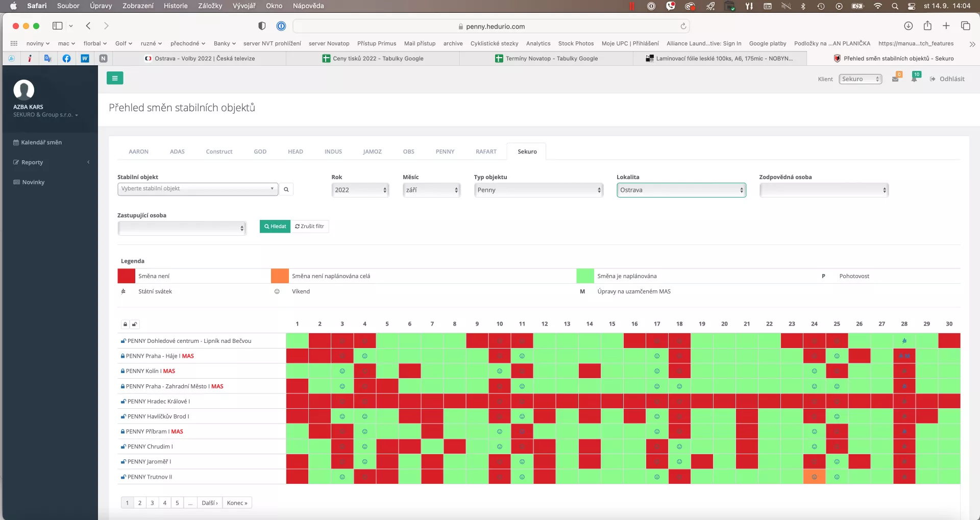980x520 pixels.
Task: Click Bluetooth icon in the menu bar
Action: point(803,6)
